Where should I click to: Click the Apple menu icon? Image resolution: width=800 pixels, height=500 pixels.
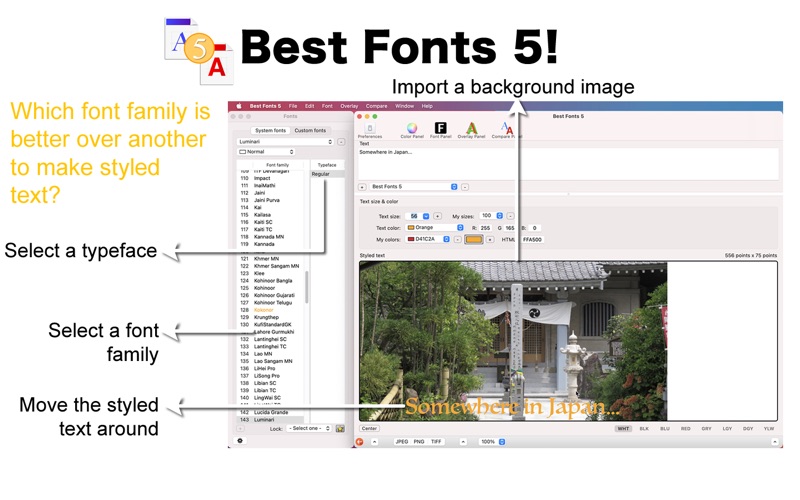238,106
